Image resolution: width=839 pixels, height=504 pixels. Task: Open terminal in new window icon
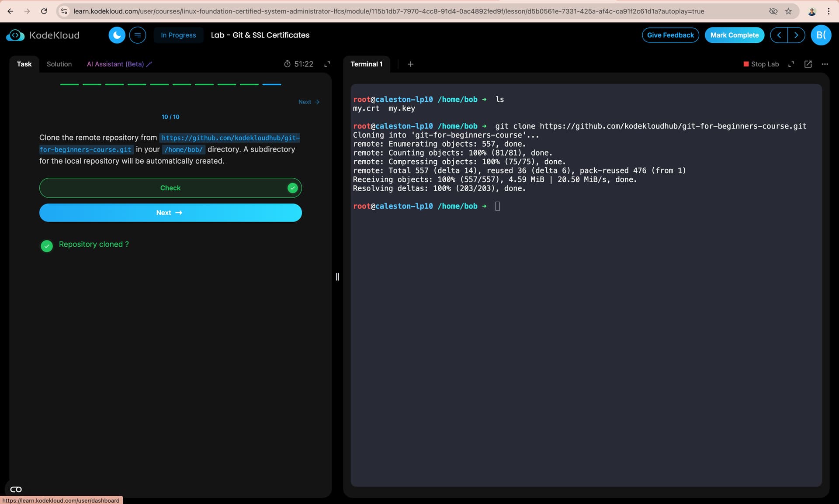click(808, 64)
